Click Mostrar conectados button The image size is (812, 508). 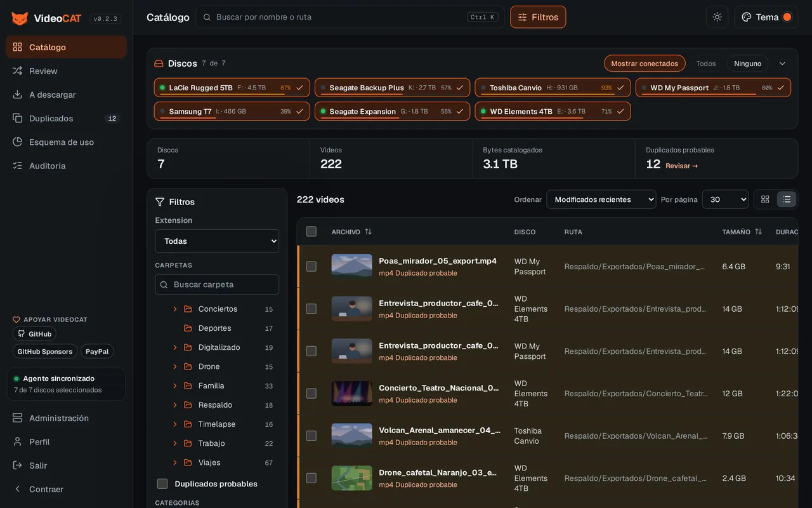click(x=645, y=63)
